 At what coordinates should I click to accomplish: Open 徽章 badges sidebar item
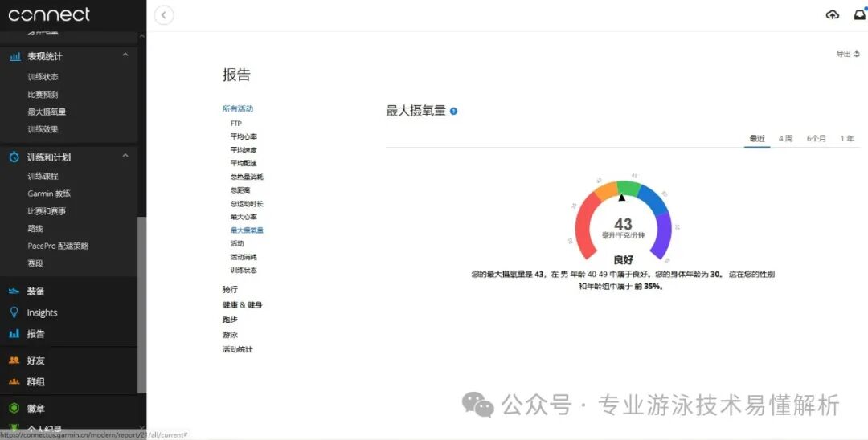coord(35,409)
